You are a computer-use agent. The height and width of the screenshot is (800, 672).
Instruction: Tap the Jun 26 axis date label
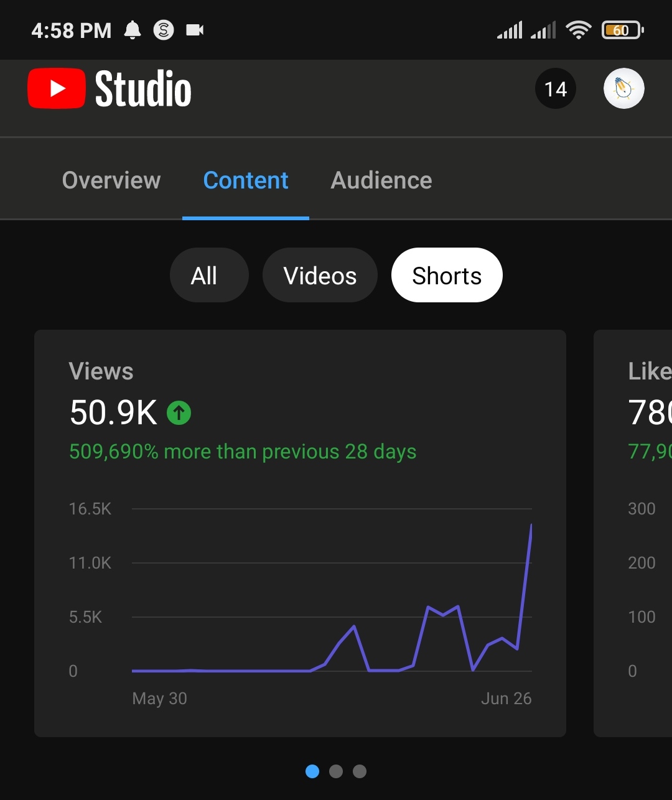click(x=506, y=699)
